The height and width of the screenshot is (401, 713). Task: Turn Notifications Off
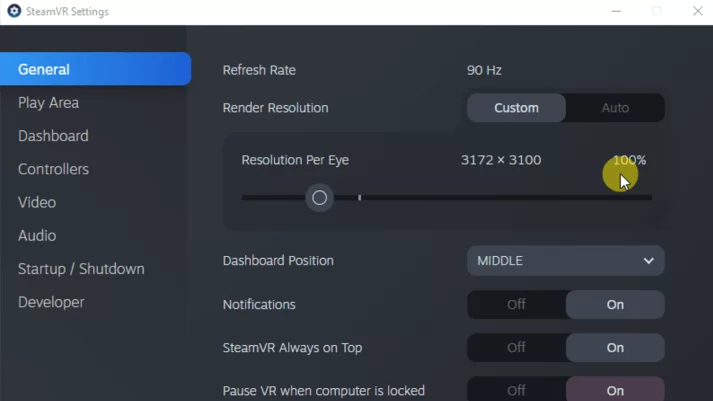click(x=516, y=305)
